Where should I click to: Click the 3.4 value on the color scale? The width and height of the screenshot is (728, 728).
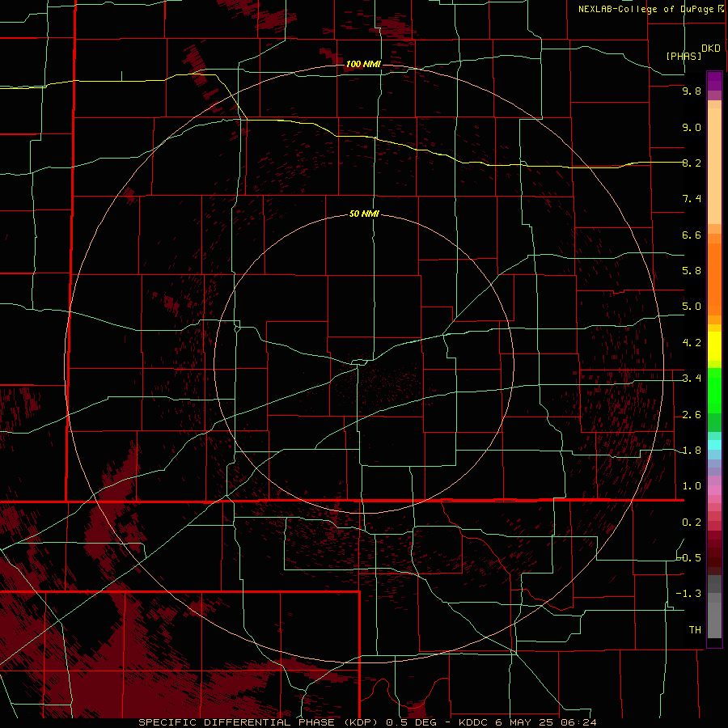(x=692, y=379)
